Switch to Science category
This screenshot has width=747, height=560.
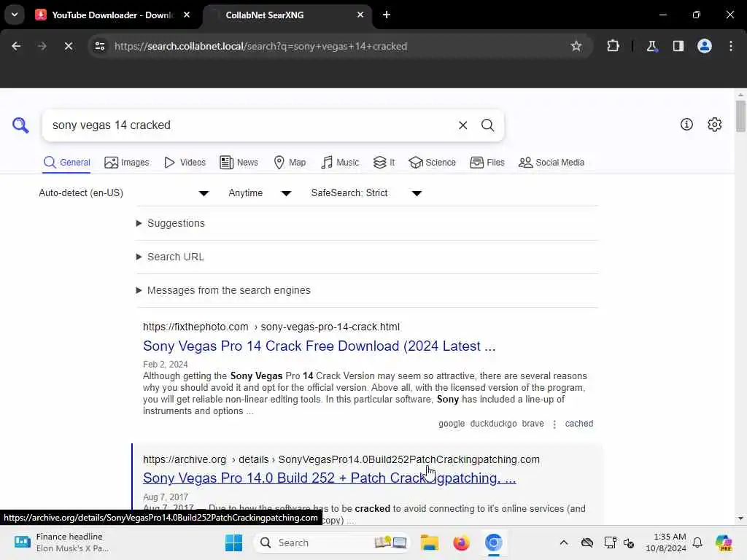click(x=432, y=163)
